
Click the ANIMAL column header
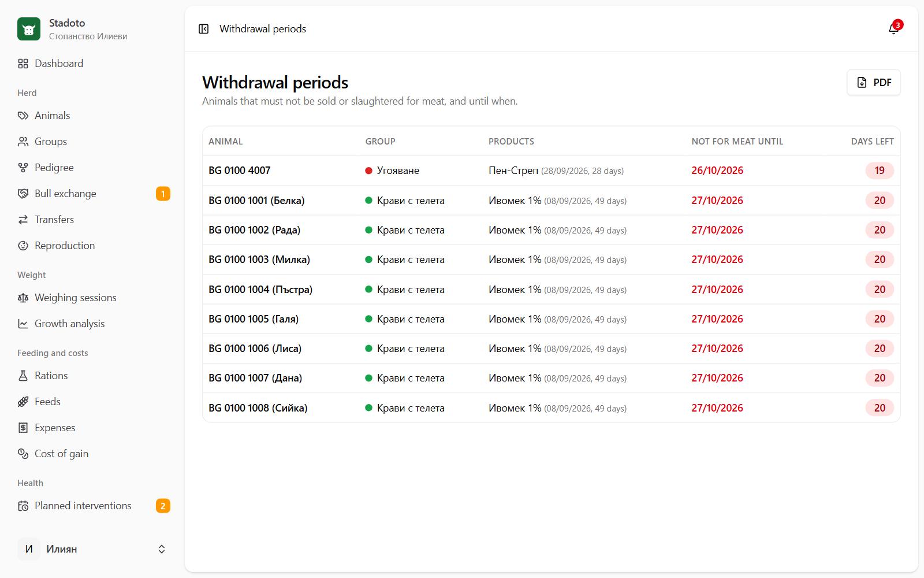[x=226, y=142]
